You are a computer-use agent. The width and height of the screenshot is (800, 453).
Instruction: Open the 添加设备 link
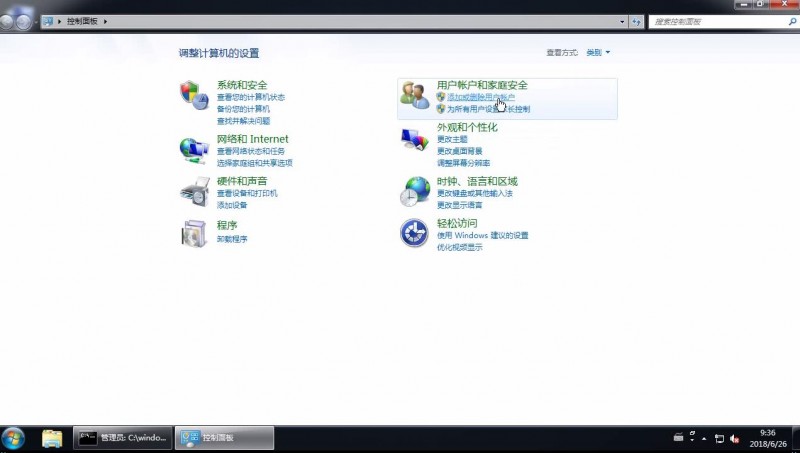232,205
